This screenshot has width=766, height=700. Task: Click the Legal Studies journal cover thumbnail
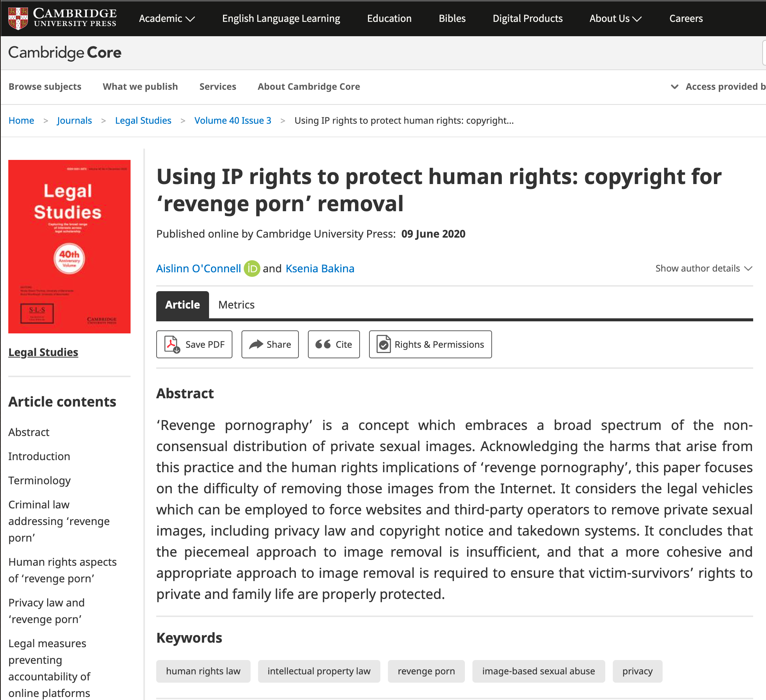tap(69, 247)
